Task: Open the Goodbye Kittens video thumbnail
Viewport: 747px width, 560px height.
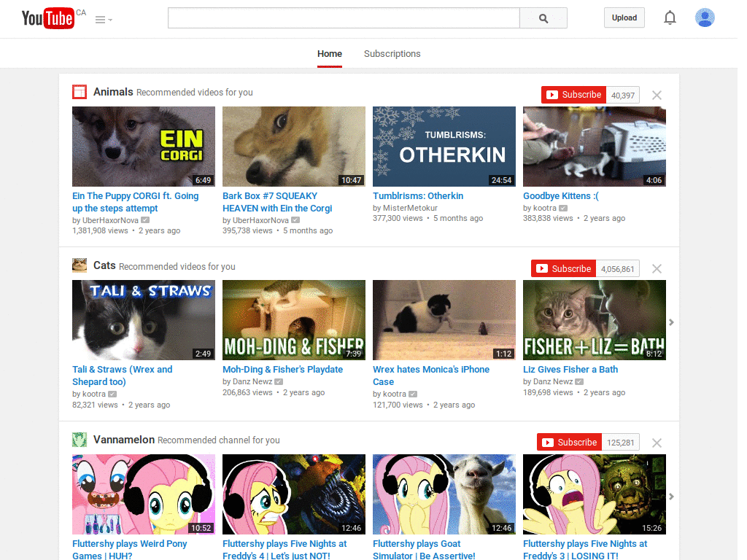Action: (595, 146)
